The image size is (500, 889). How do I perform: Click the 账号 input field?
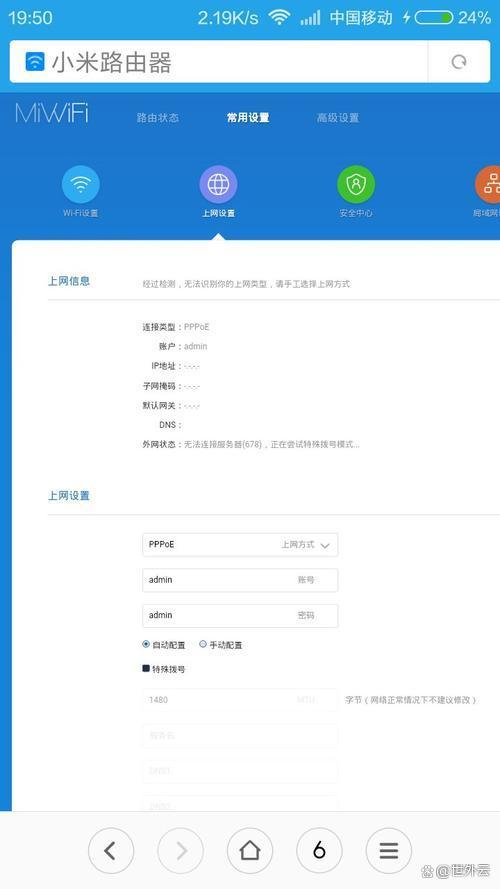pos(240,580)
